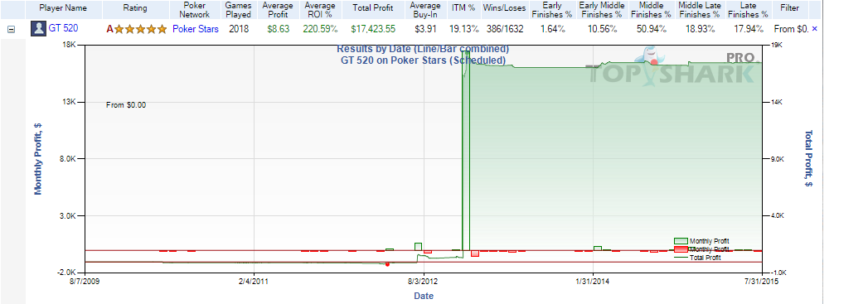Viewport: 868px width, 304px height.
Task: Select the $8.63 average profit value
Action: pyautogui.click(x=278, y=29)
